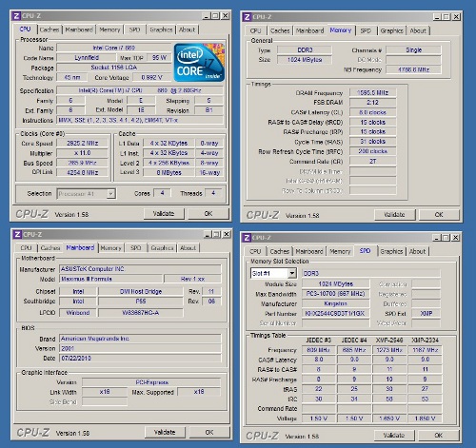The image size is (476, 448).
Task: Click the Graphic Interface PCI-Express version field
Action: coord(151,382)
